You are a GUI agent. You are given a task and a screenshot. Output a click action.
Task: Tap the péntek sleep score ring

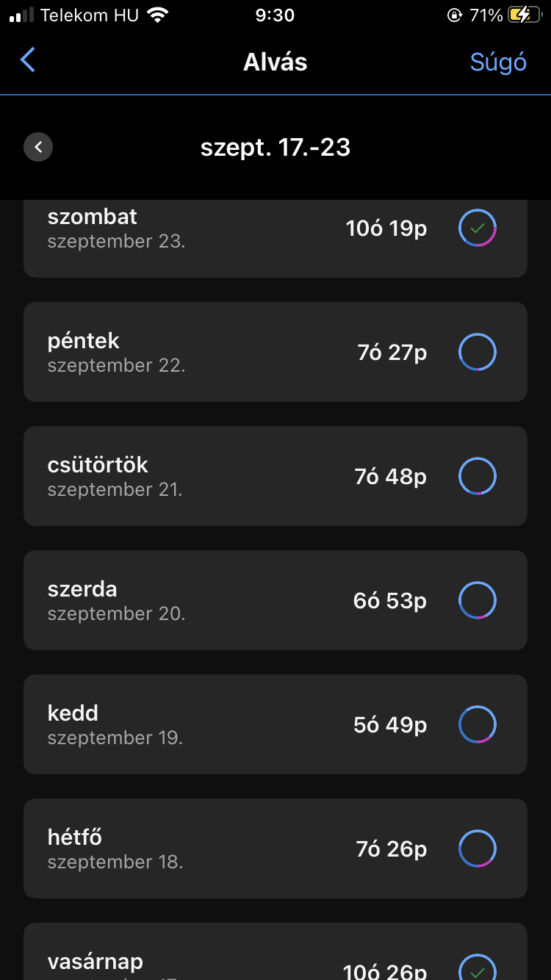478,352
